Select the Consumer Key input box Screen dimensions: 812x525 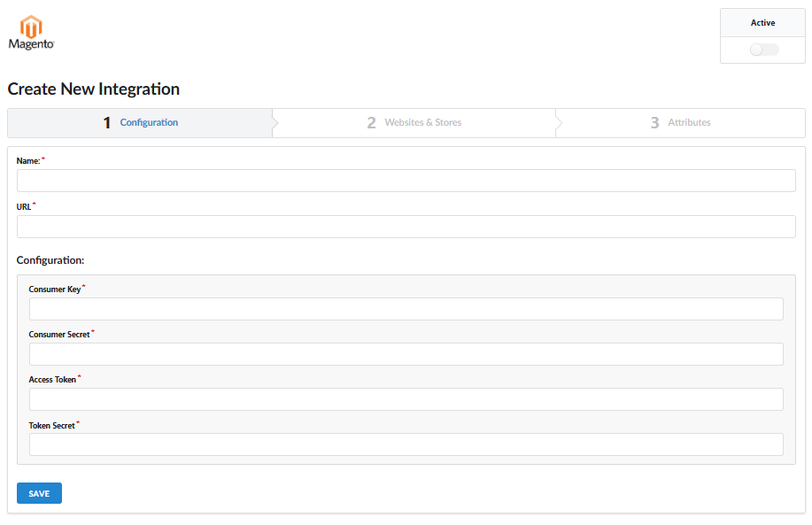tap(406, 309)
